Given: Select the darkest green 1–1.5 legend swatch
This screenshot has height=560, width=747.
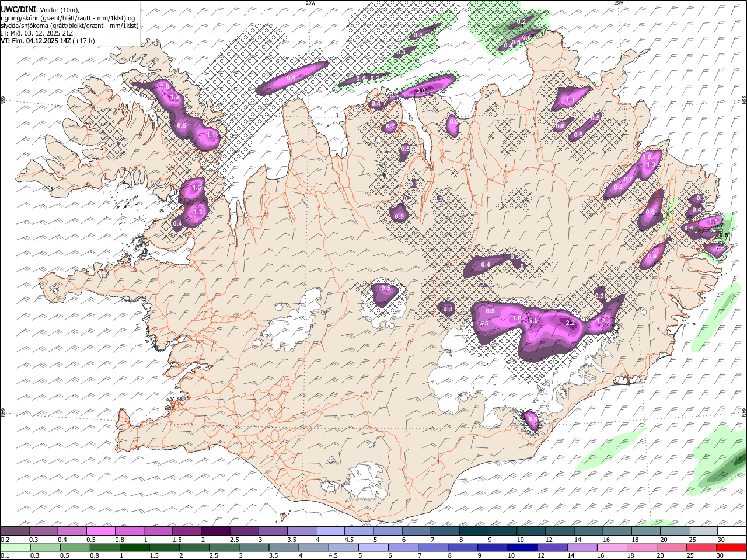Looking at the screenshot, I should point(135,547).
